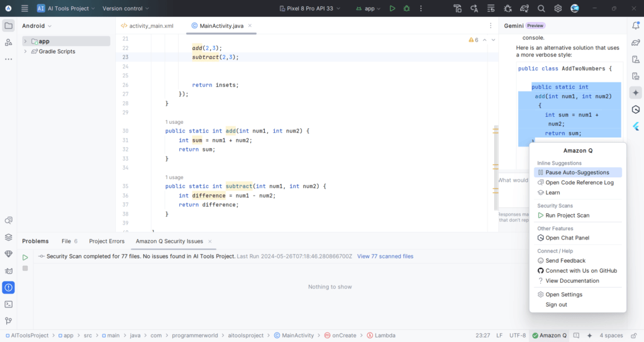Open Android project view dropdown
This screenshot has width=644, height=342.
click(37, 26)
